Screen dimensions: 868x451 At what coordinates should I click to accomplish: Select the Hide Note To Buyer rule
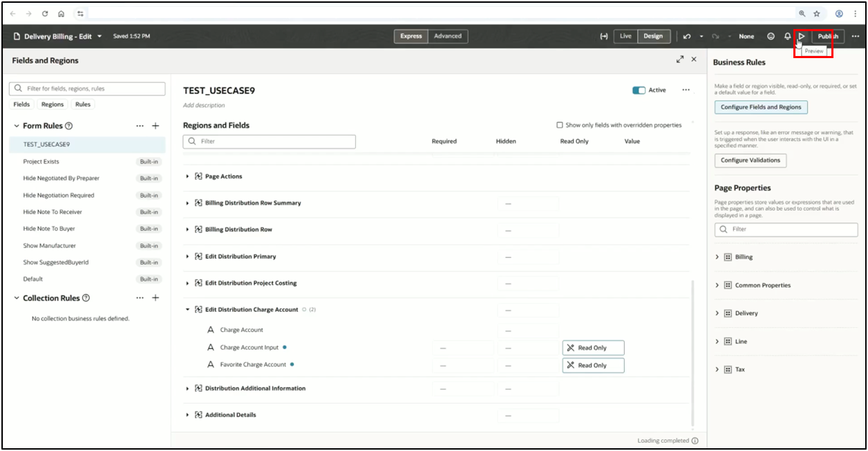[49, 229]
